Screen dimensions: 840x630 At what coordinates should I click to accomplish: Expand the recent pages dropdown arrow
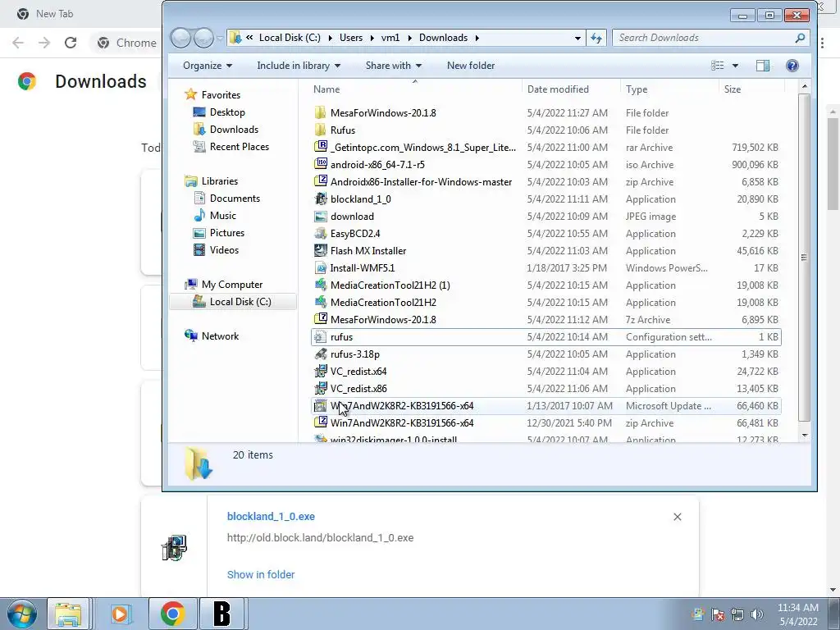click(220, 38)
